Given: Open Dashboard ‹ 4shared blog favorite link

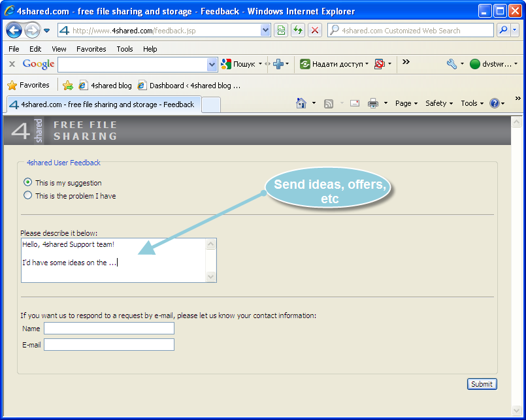Looking at the screenshot, I should pyautogui.click(x=189, y=86).
